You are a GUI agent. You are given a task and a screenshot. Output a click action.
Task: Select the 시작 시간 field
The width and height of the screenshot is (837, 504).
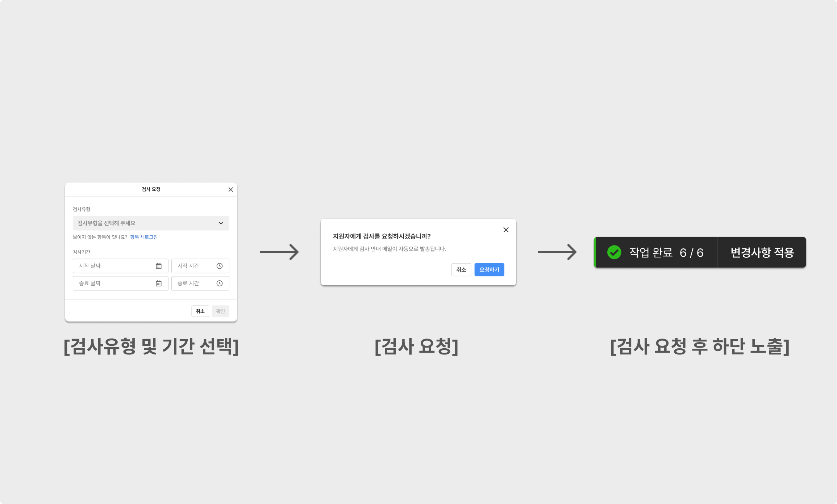[200, 266]
